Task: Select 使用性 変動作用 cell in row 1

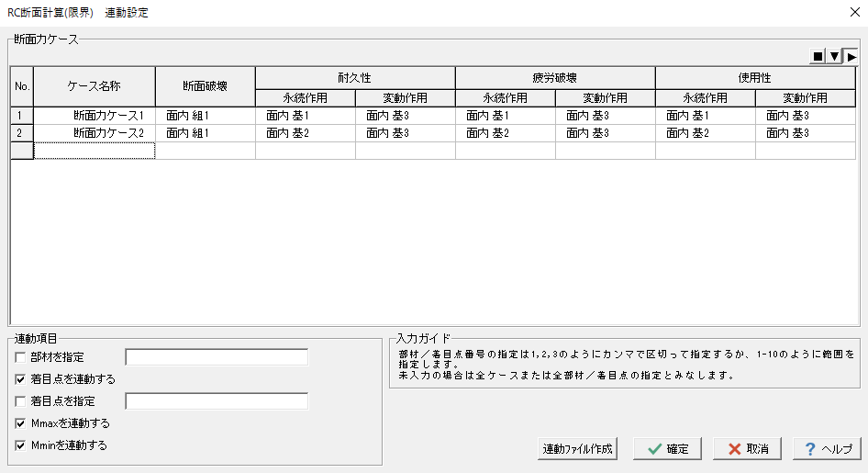Action: click(x=806, y=116)
